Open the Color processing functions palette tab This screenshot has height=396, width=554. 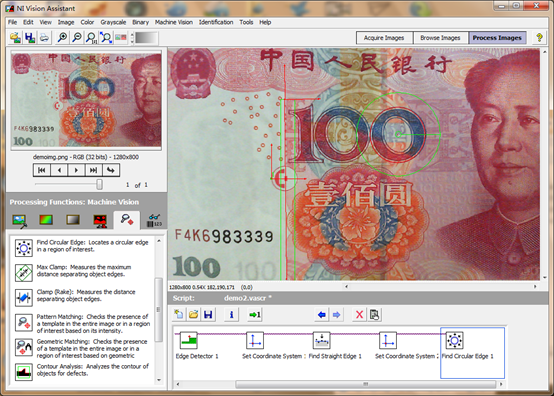tap(46, 220)
